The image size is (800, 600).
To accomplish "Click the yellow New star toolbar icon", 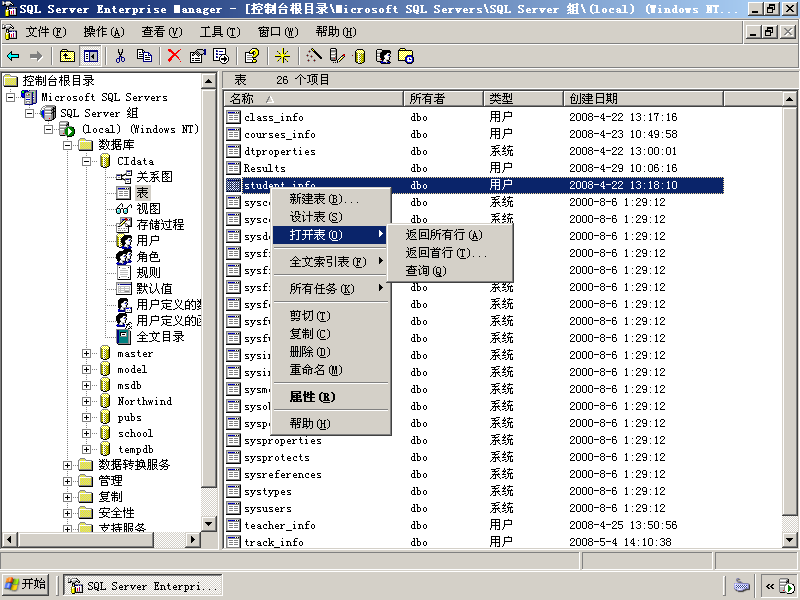I will (282, 56).
